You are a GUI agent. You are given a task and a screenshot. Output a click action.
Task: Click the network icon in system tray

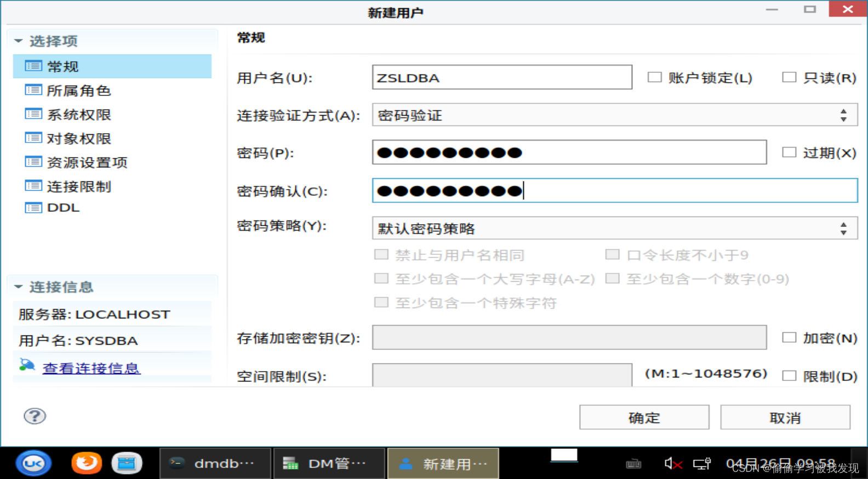[x=702, y=464]
